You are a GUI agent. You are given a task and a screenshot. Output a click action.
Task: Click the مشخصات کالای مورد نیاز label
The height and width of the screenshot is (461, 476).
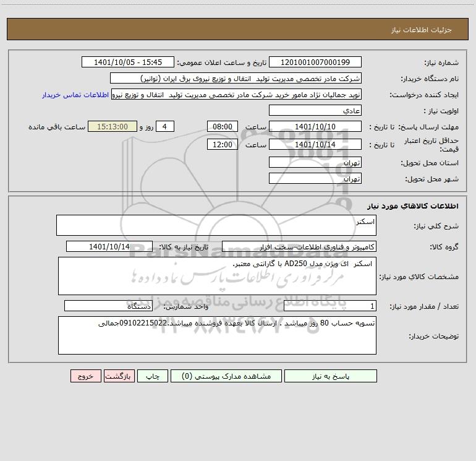[x=419, y=277]
